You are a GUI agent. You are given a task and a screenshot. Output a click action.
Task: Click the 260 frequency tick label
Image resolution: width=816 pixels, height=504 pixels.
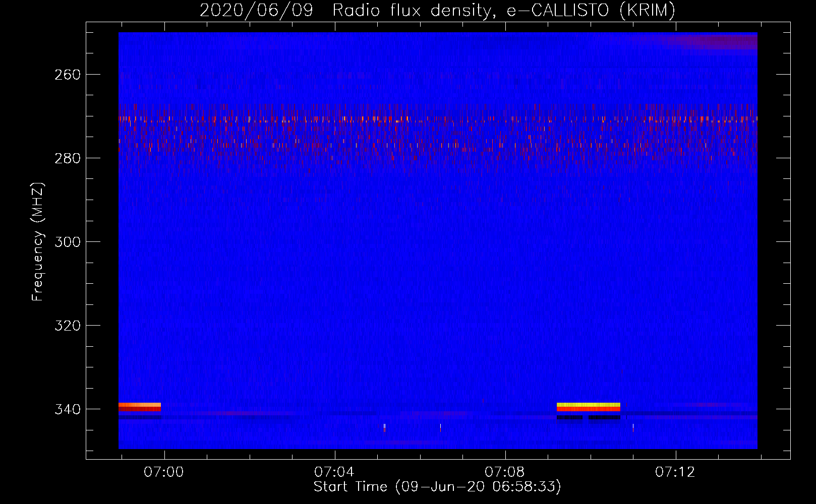pyautogui.click(x=68, y=75)
